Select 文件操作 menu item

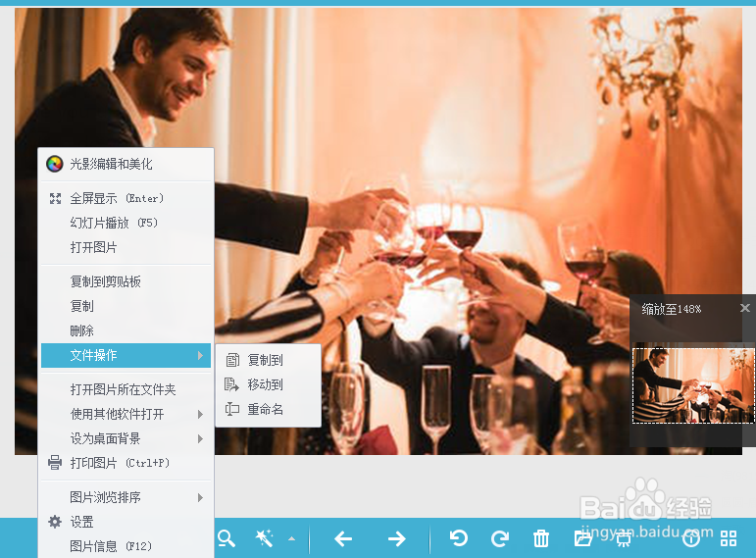(x=126, y=355)
